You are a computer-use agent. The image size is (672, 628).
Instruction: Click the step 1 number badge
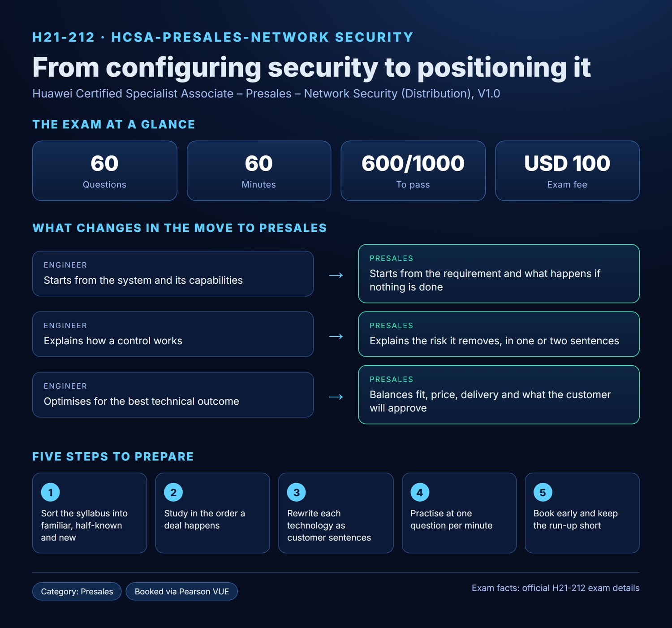[x=50, y=492]
